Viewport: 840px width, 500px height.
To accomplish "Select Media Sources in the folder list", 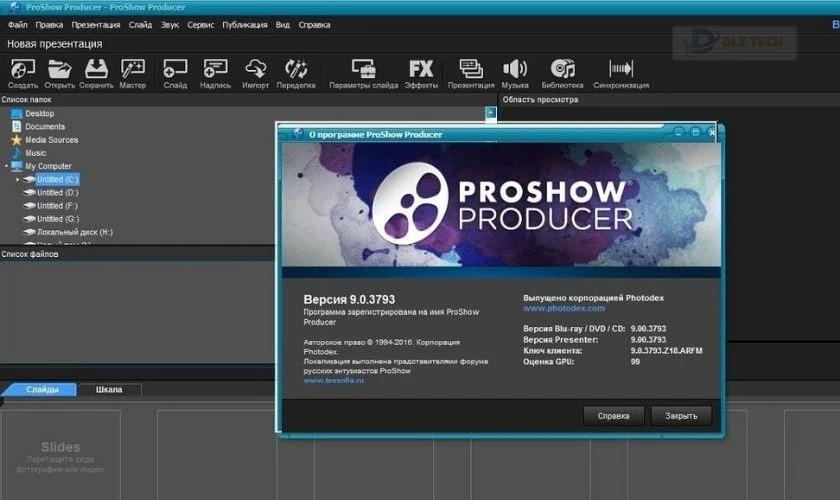I will pos(51,140).
